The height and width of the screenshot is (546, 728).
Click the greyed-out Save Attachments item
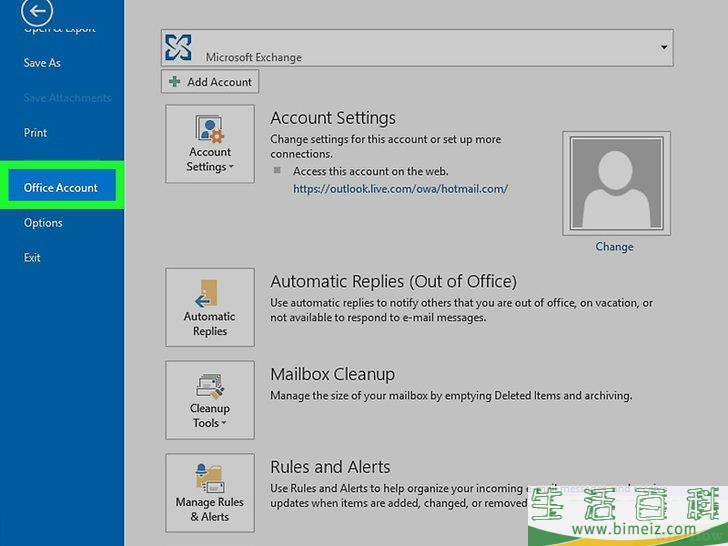68,98
